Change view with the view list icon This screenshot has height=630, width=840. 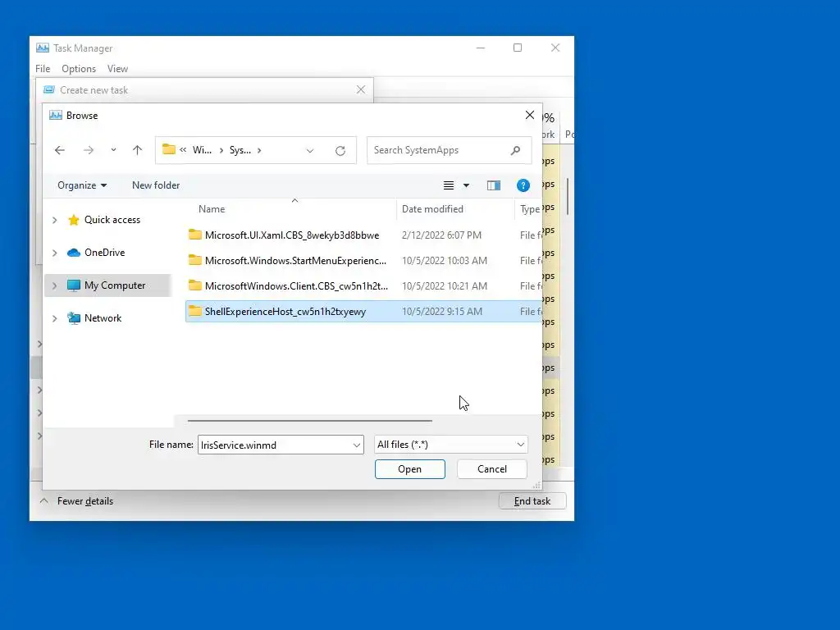pos(449,185)
